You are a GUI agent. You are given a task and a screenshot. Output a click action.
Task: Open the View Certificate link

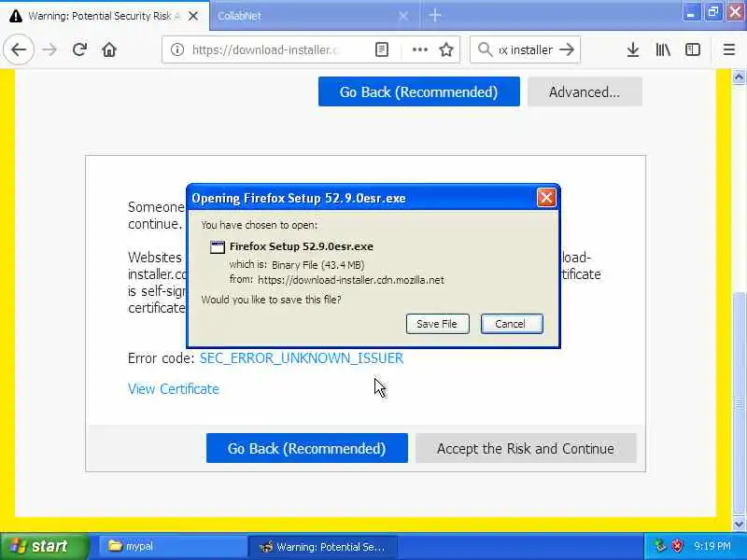click(x=174, y=389)
